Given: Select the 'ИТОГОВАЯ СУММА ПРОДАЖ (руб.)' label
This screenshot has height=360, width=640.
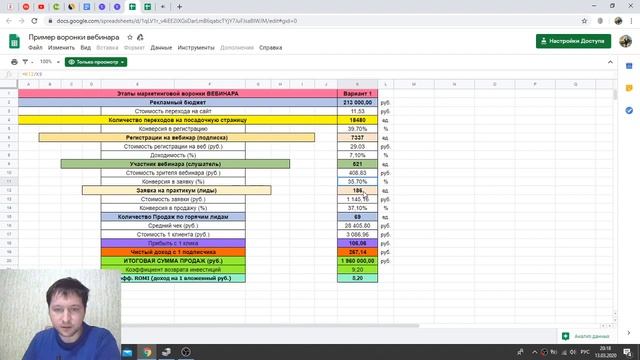Looking at the screenshot, I should pyautogui.click(x=173, y=261).
